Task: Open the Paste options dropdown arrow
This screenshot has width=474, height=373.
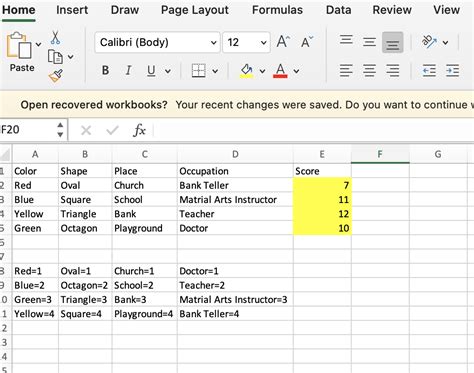Action: [39, 44]
